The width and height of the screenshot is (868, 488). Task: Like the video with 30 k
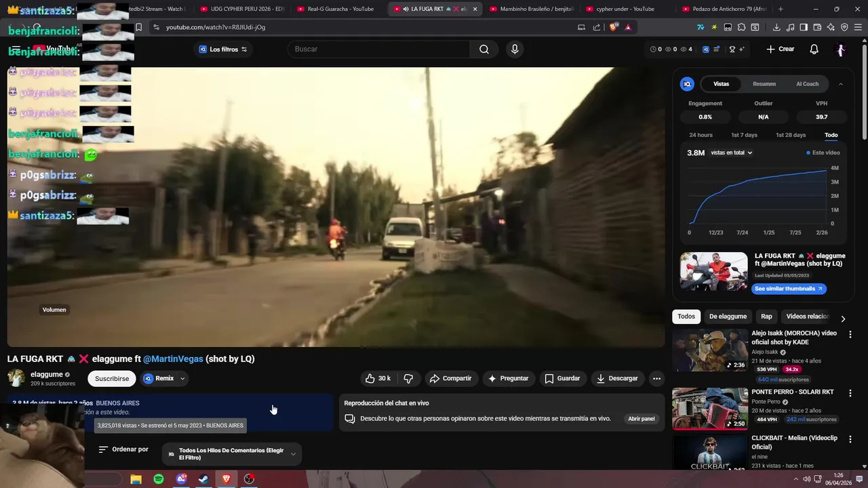(378, 378)
